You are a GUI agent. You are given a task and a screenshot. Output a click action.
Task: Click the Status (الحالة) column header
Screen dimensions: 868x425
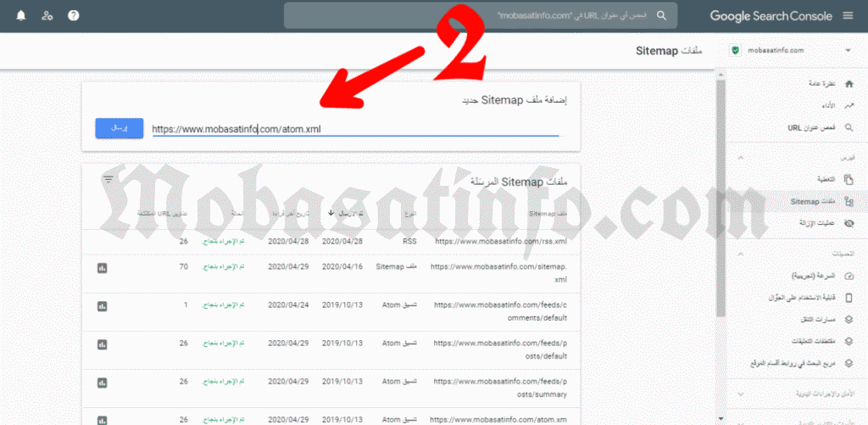click(x=238, y=213)
